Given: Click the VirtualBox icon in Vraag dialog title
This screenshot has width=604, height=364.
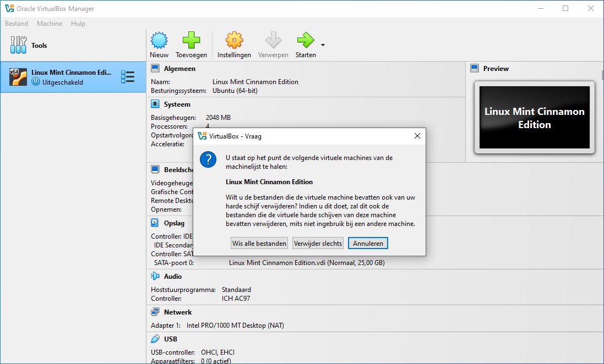Looking at the screenshot, I should (x=202, y=136).
